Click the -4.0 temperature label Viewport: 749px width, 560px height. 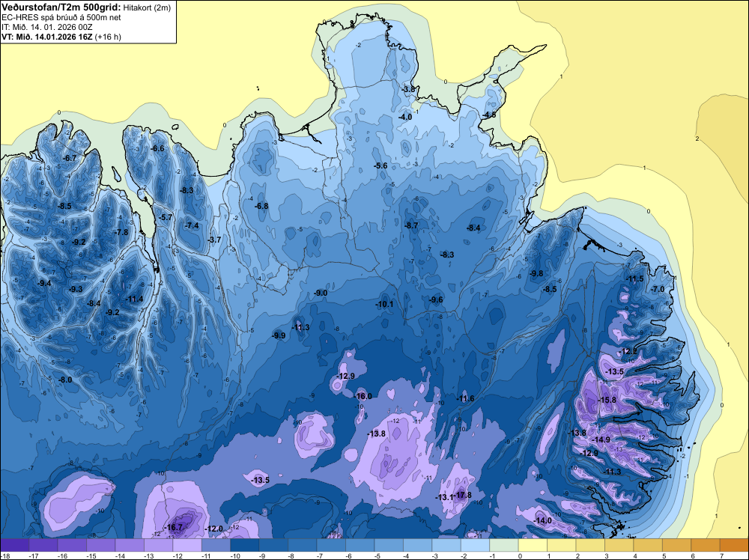pos(405,117)
